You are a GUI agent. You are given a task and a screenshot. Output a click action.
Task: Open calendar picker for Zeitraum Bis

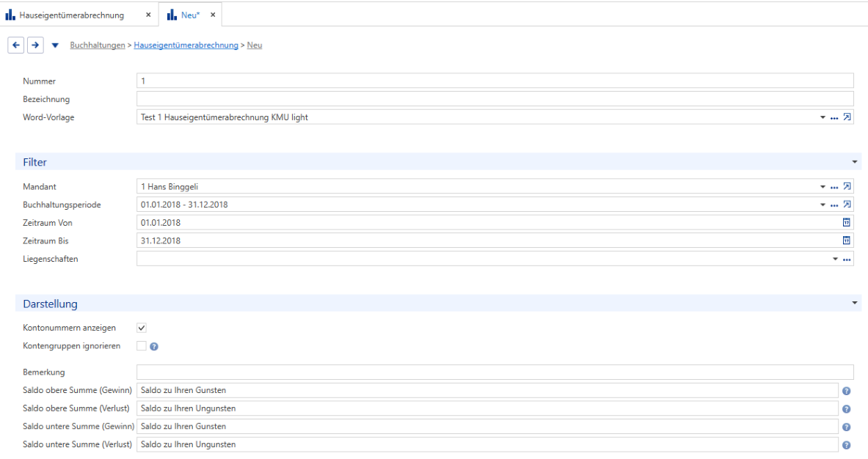coord(847,240)
